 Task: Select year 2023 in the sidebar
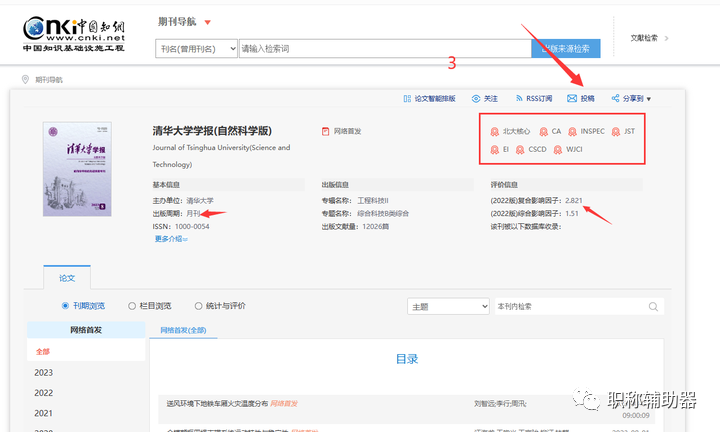pos(44,372)
